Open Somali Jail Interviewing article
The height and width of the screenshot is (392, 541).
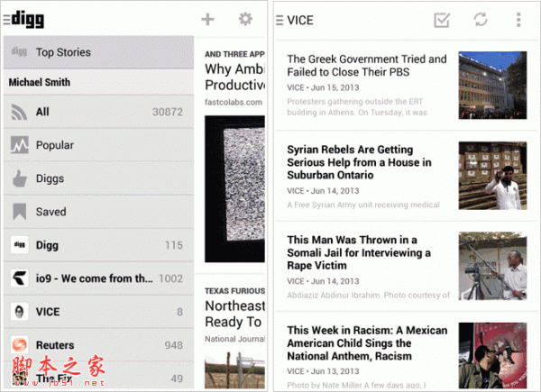pyautogui.click(x=359, y=252)
